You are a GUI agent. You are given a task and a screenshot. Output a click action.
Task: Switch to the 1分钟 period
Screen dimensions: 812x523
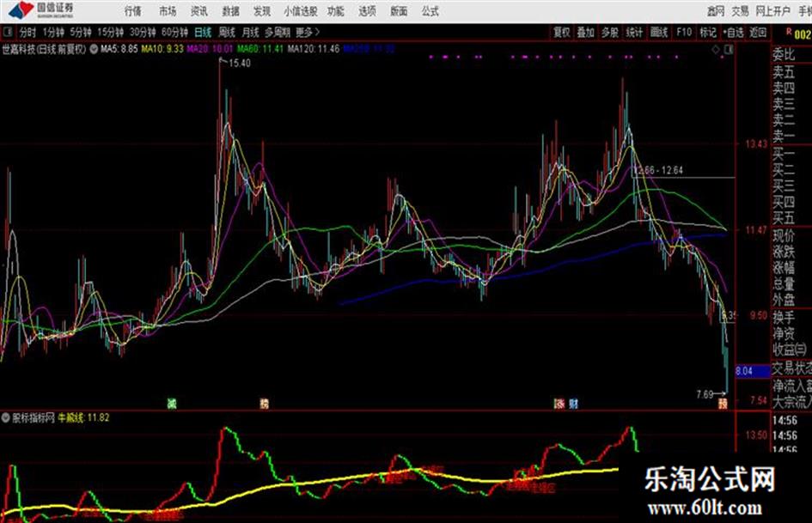53,32
